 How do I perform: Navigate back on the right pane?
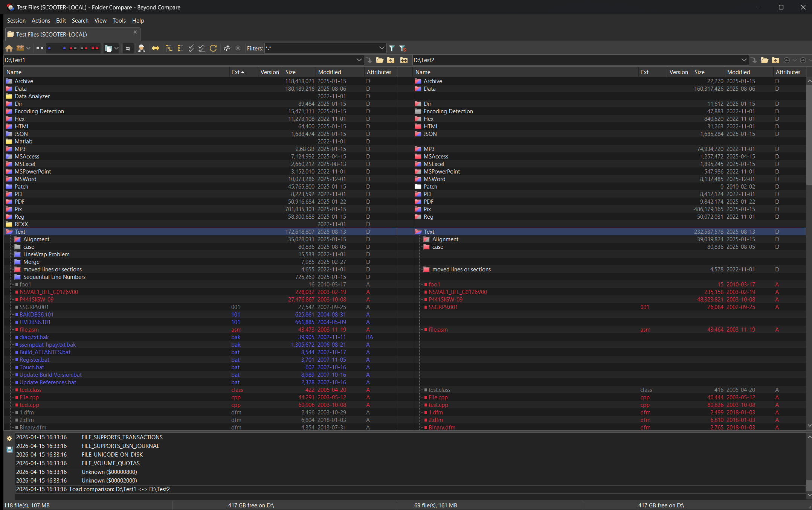[x=787, y=60]
